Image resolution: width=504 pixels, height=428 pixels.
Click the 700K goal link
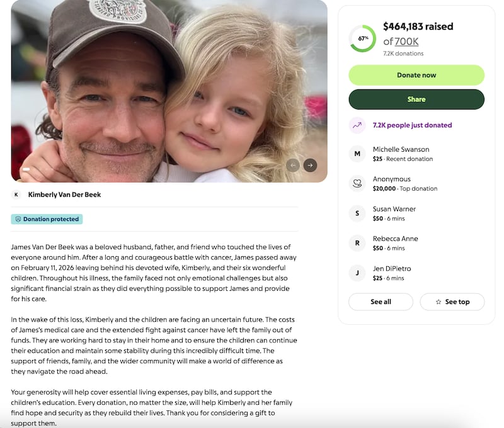(406, 42)
